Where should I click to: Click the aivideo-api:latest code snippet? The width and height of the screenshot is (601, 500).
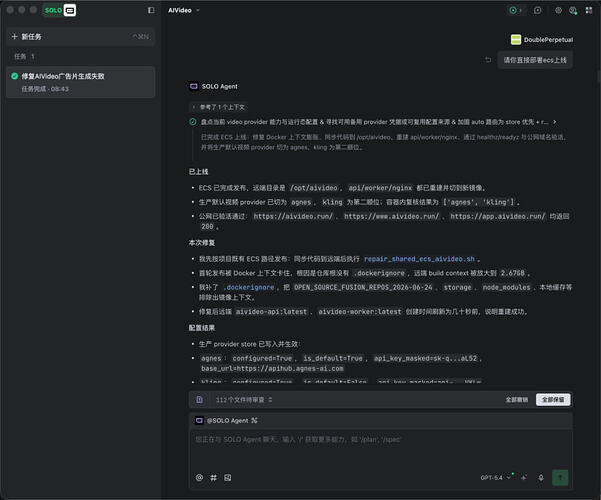[x=271, y=312]
